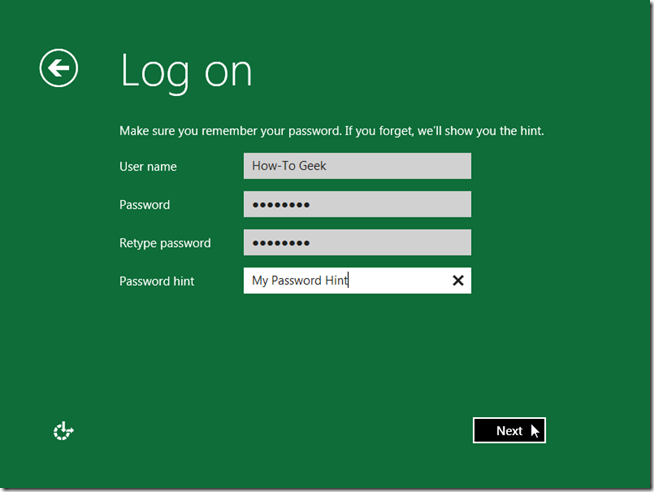Open the Ease of Access icon

63,431
